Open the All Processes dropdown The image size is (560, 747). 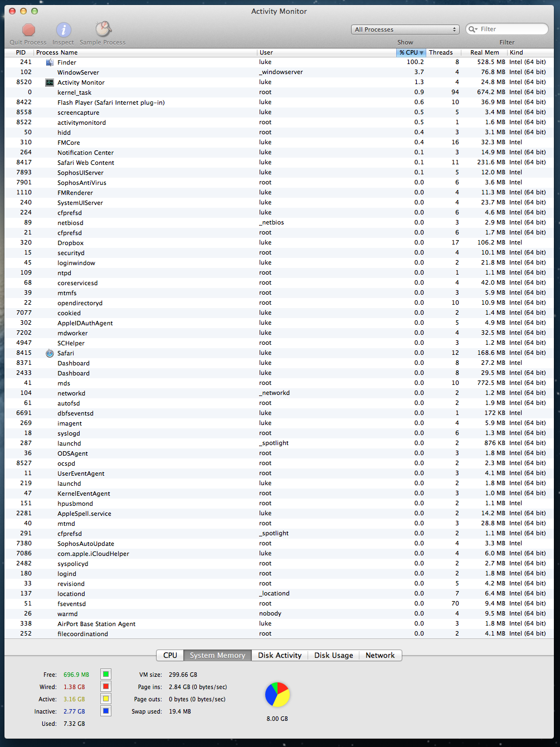406,30
